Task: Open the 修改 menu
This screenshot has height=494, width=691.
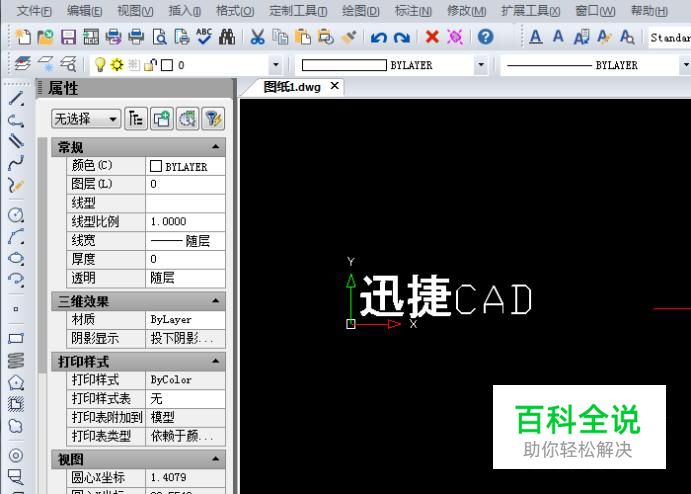Action: click(467, 11)
